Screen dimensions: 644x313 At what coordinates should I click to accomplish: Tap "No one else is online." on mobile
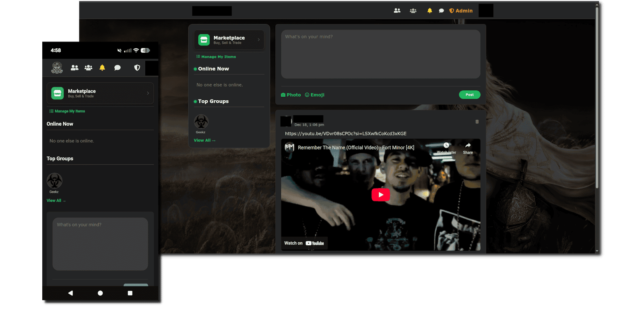coord(72,141)
